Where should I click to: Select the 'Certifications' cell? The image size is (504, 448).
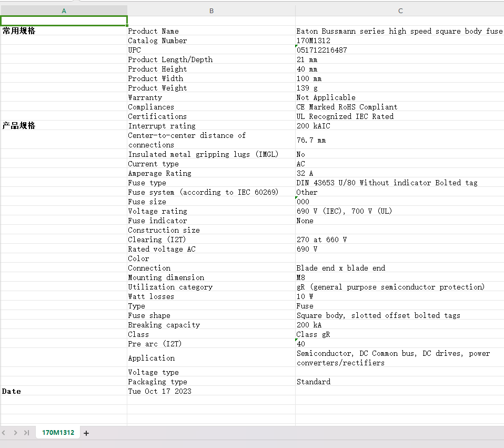click(211, 116)
